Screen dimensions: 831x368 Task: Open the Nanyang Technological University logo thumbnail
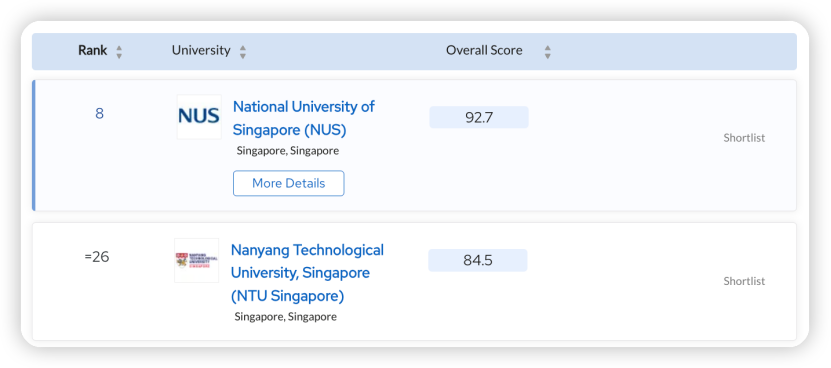[196, 260]
